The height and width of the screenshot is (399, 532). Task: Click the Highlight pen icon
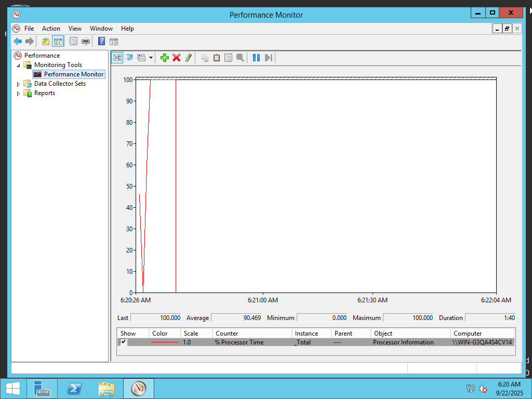[x=189, y=58]
